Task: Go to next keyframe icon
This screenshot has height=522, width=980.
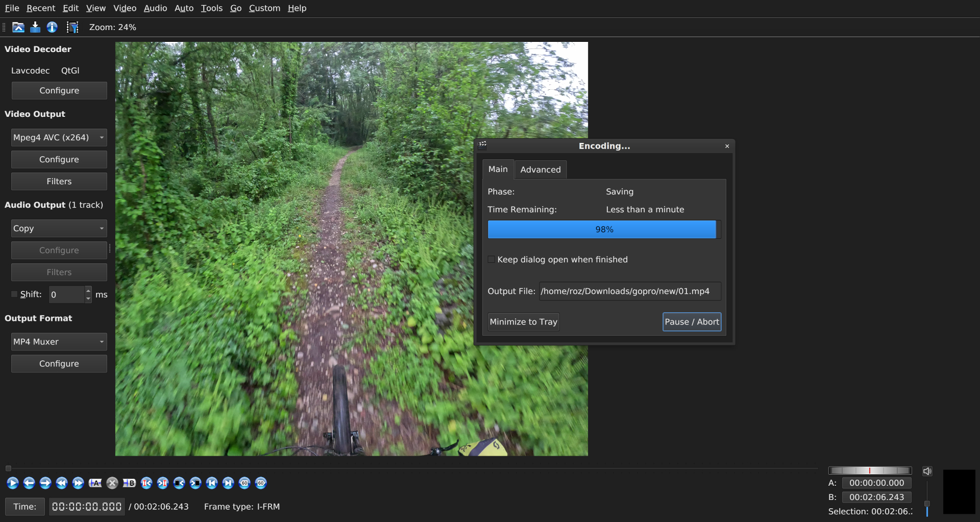Action: [x=163, y=483]
